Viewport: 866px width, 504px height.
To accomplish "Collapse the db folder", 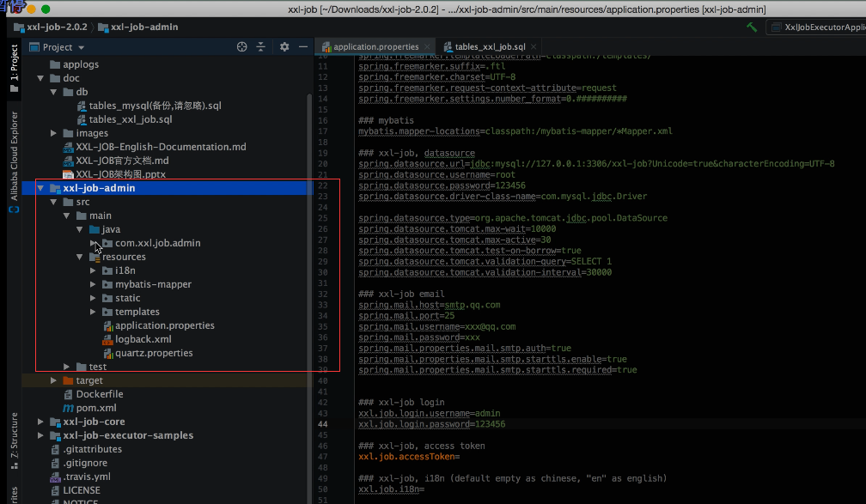I will [53, 92].
